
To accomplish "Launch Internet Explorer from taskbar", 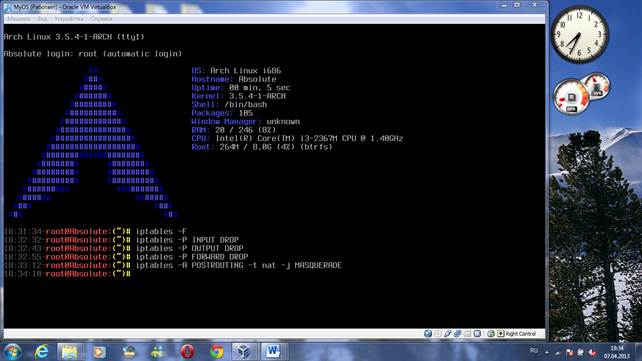I will (x=41, y=352).
